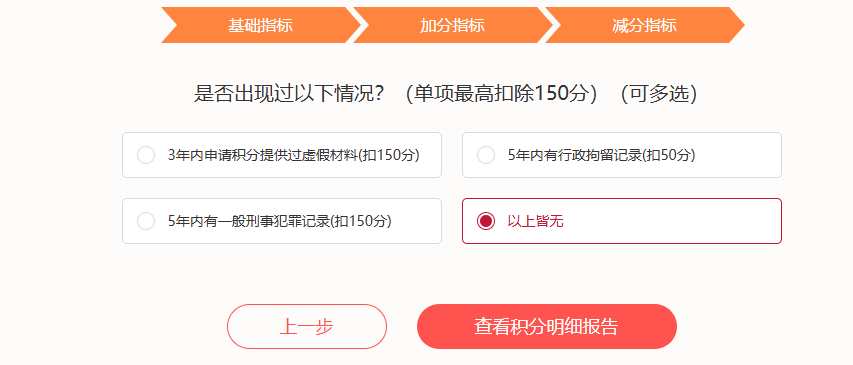Select the 减分指标 step arrow

pos(644,25)
